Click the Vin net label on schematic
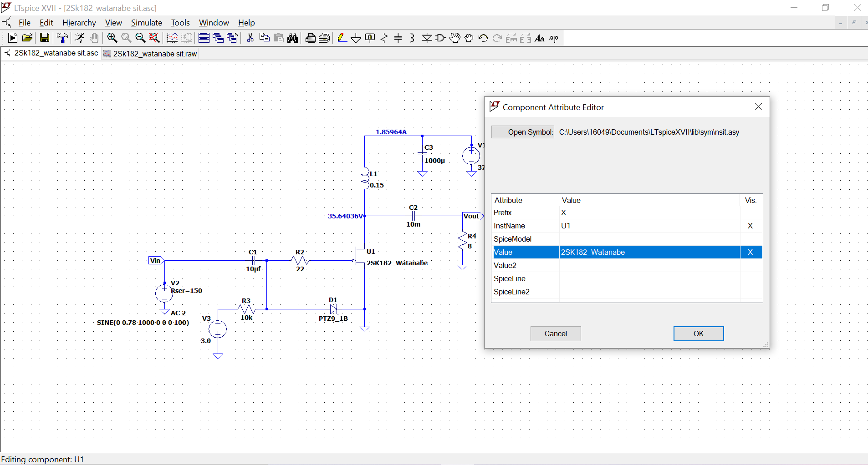This screenshot has width=868, height=465. tap(156, 261)
